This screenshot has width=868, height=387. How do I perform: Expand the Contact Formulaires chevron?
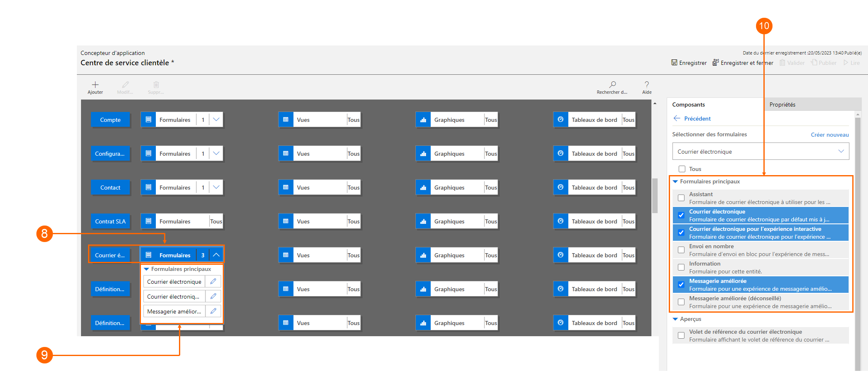click(216, 188)
